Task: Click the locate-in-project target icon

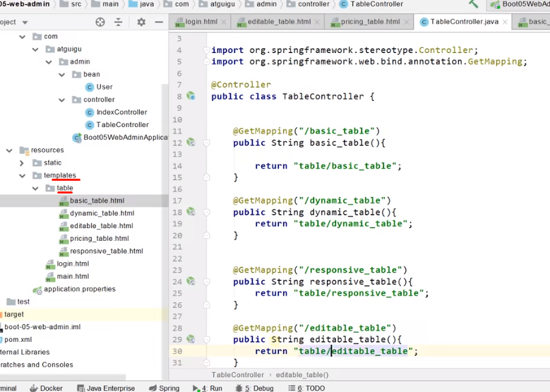Action: pos(100,22)
